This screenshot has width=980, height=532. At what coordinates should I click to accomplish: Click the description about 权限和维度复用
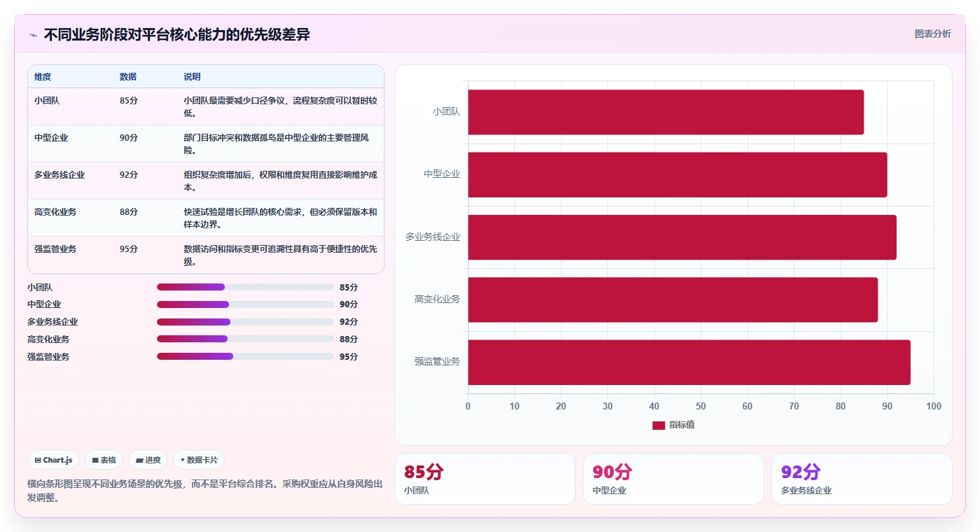tap(280, 181)
